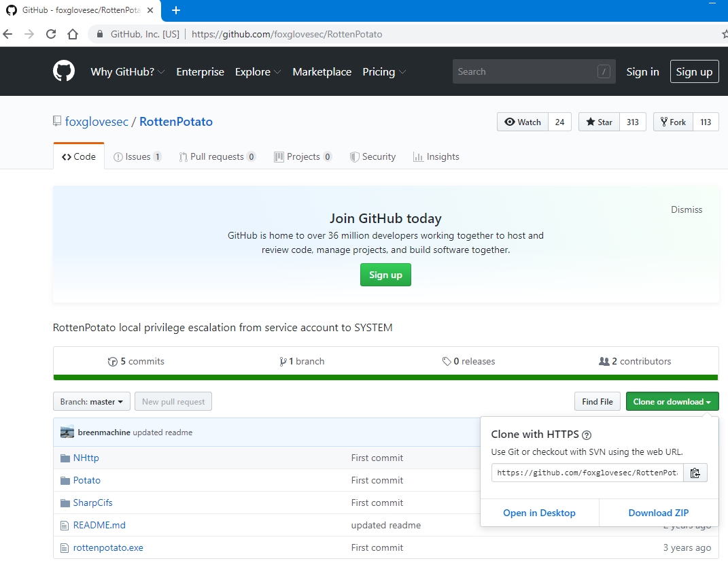The image size is (728, 561).
Task: Click the green language bar
Action: (x=386, y=377)
